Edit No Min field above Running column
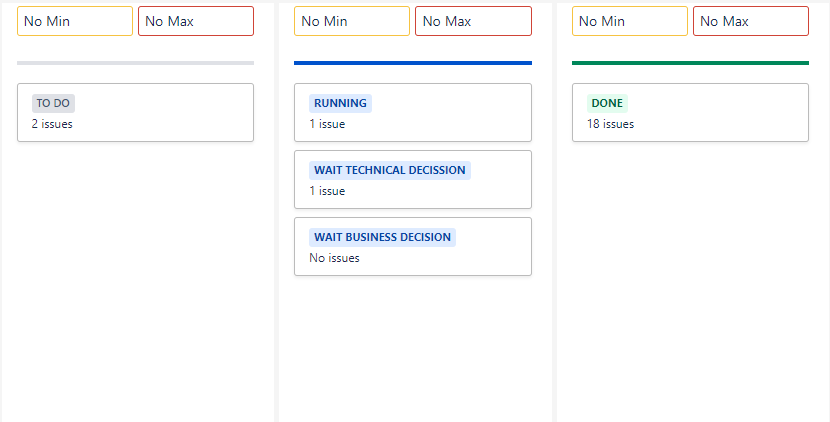The image size is (830, 422). [x=352, y=21]
